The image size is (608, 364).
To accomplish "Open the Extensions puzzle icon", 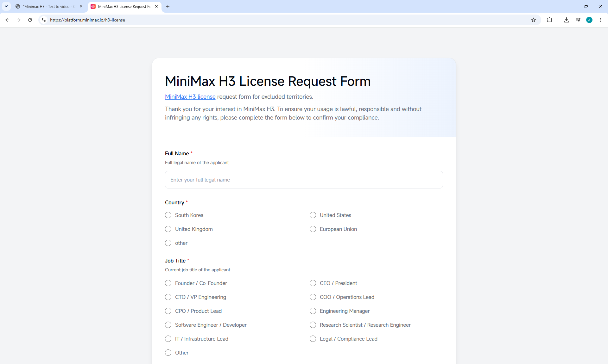I will click(549, 20).
